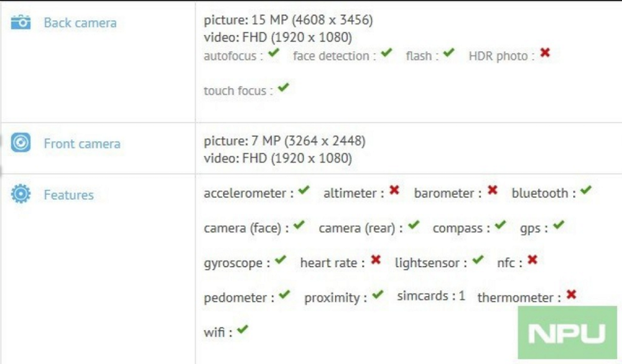Viewport: 622px width, 364px height.
Task: Click the front camera 7 MP picture text
Action: (x=284, y=141)
